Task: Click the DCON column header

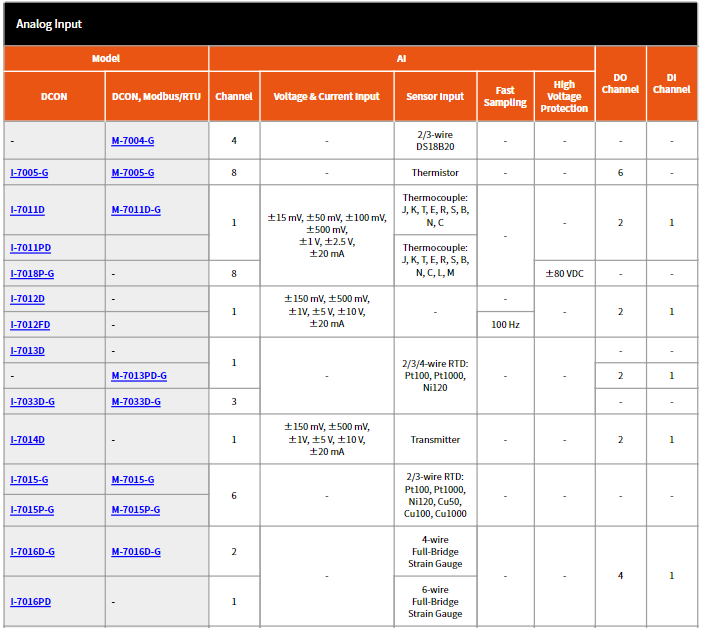Action: pos(54,97)
